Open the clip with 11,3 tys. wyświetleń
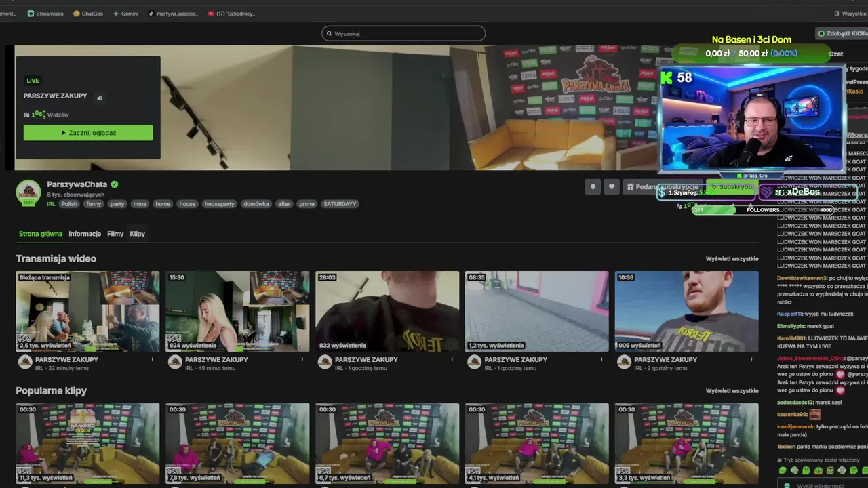This screenshot has width=868, height=488. pos(88,443)
